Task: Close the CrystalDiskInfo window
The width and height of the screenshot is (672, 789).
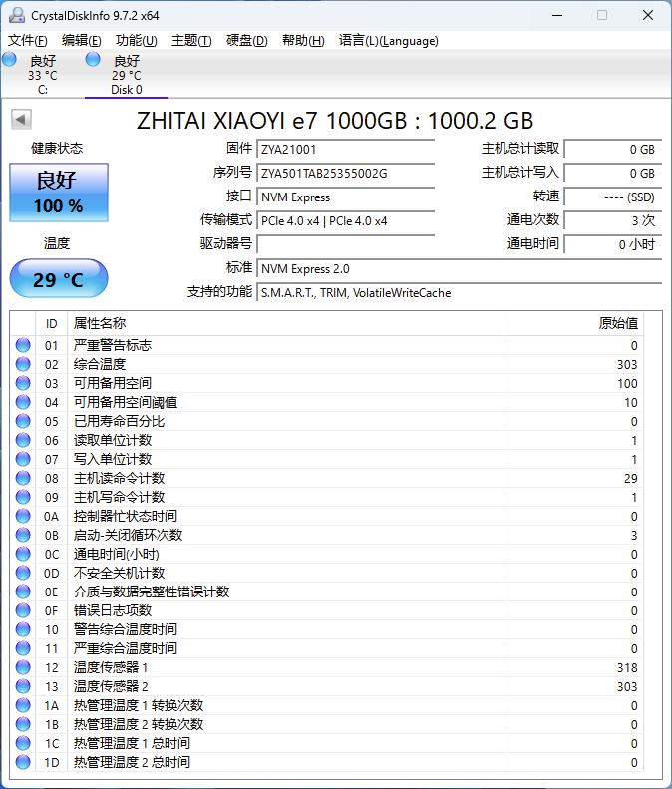Action: pyautogui.click(x=648, y=15)
